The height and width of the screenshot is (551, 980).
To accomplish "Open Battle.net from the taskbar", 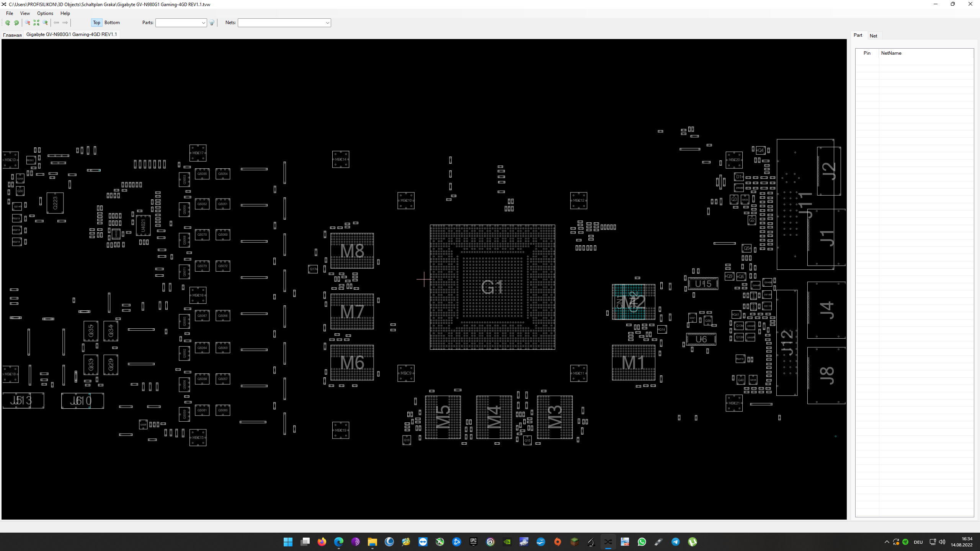I will tap(457, 542).
